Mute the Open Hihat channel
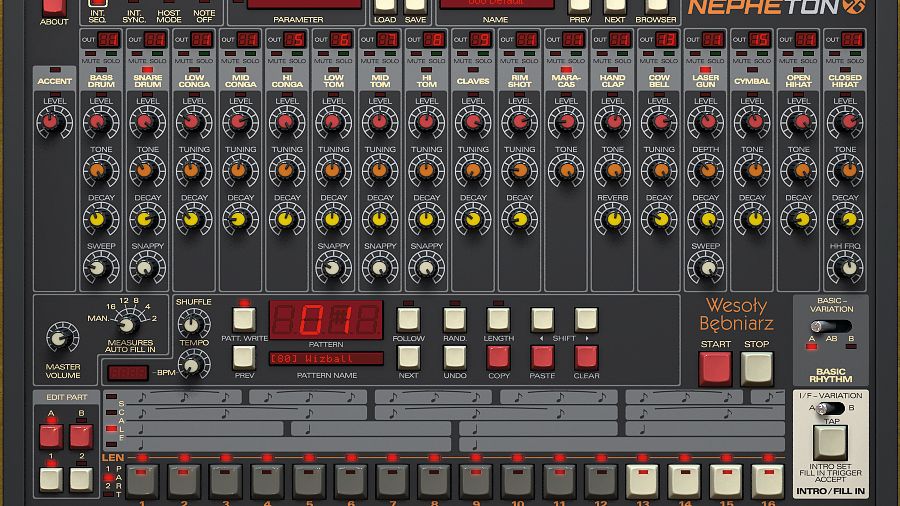The image size is (900, 506). (x=788, y=54)
